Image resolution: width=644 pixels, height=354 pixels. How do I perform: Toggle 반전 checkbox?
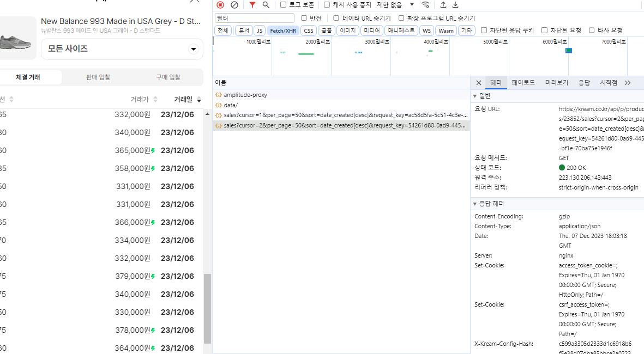click(304, 18)
